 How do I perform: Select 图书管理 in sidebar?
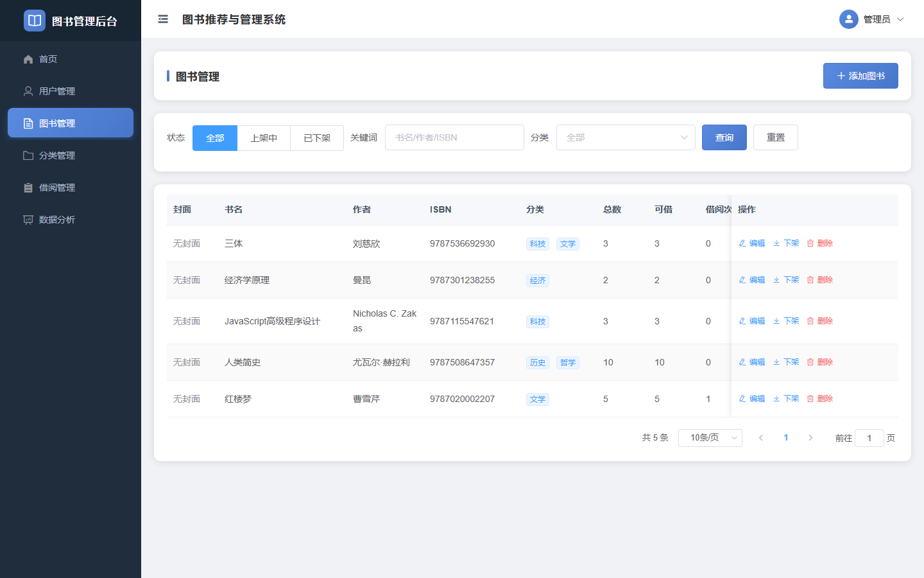click(x=71, y=123)
